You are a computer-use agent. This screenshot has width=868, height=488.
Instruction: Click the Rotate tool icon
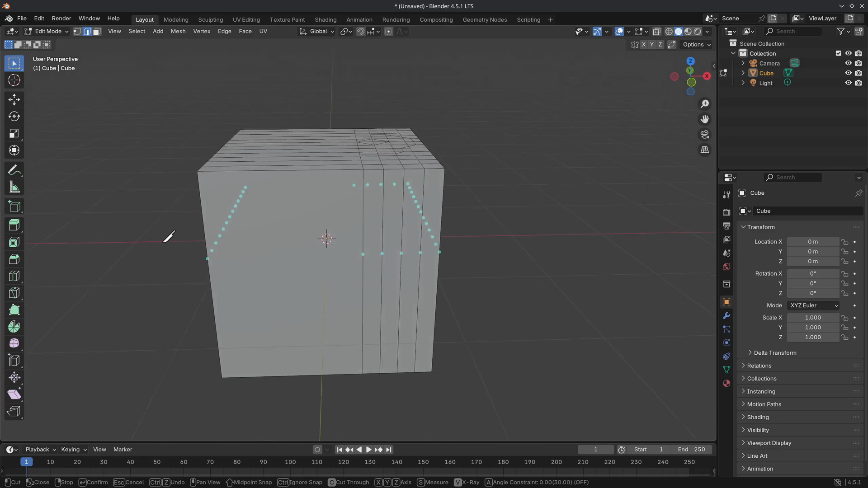(14, 117)
